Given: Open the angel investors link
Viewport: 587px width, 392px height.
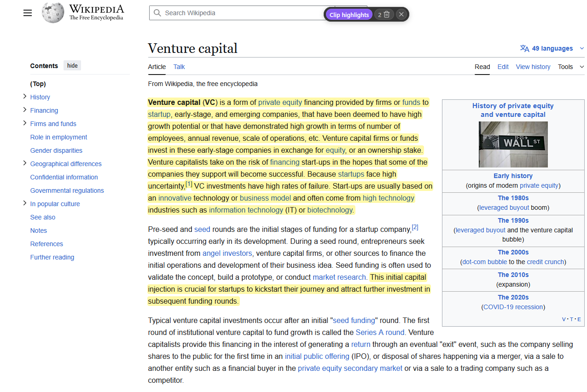Looking at the screenshot, I should pos(228,253).
